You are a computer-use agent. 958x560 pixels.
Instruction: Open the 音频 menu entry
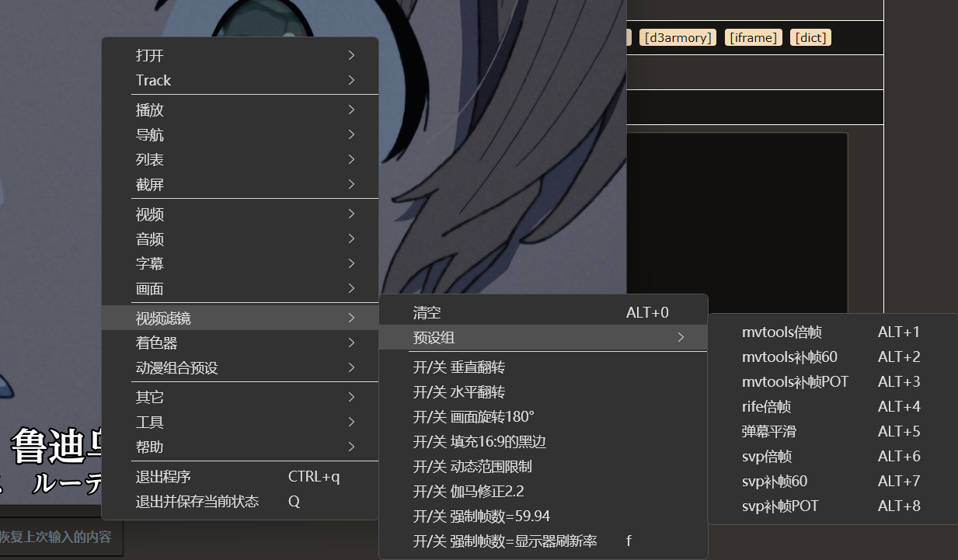[x=240, y=238]
